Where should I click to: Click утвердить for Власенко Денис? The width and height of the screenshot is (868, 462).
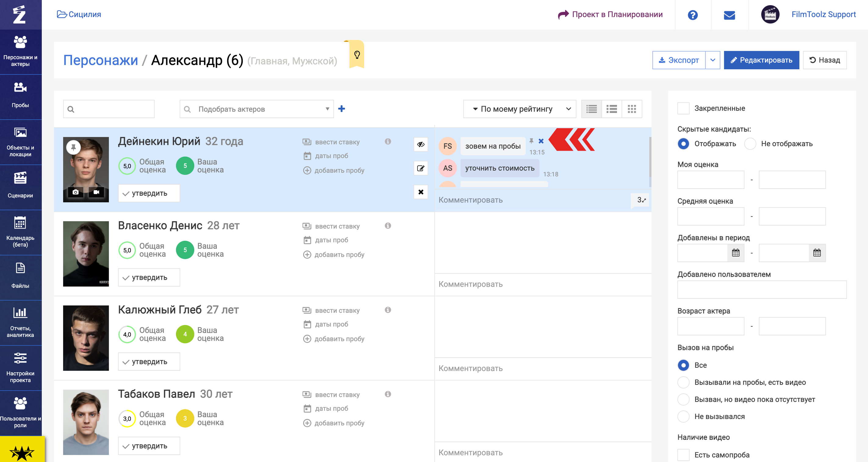(149, 278)
